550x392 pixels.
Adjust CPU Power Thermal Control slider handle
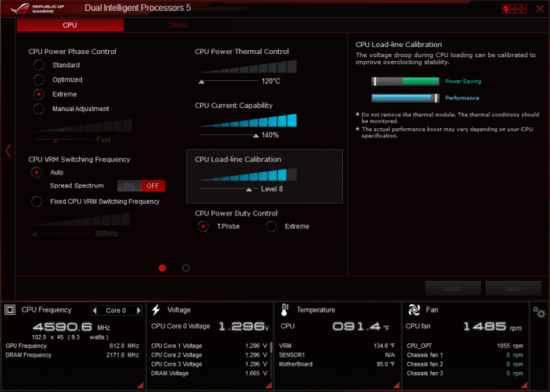[x=202, y=82]
